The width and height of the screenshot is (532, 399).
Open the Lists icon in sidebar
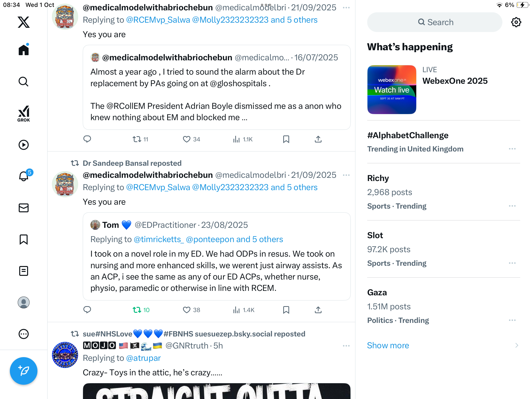pyautogui.click(x=24, y=271)
